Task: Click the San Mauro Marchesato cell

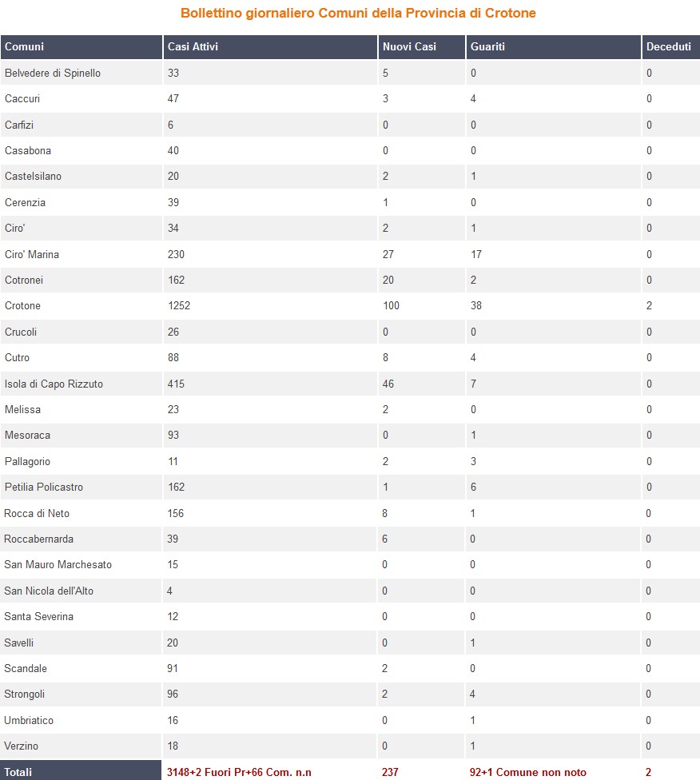Action: 58,565
